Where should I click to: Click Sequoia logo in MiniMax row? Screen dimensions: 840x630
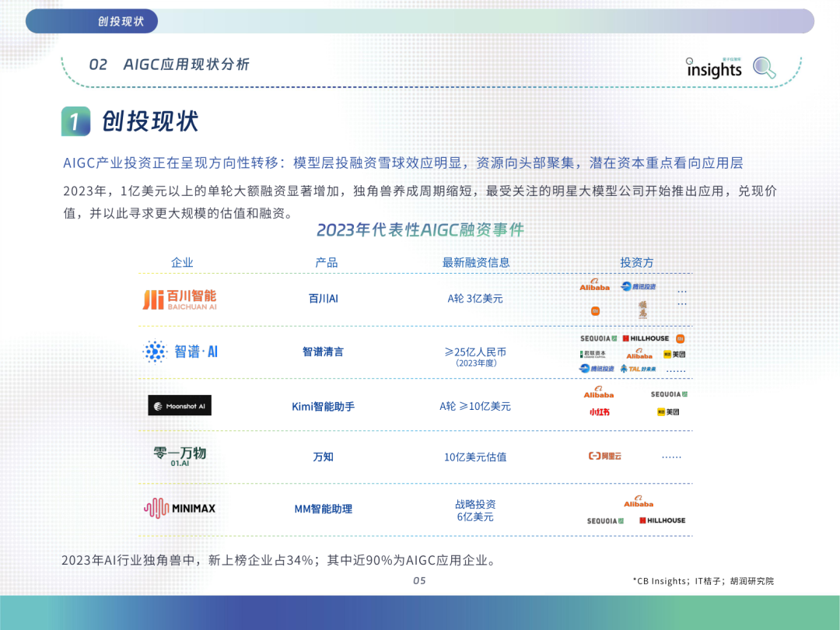coord(605,520)
